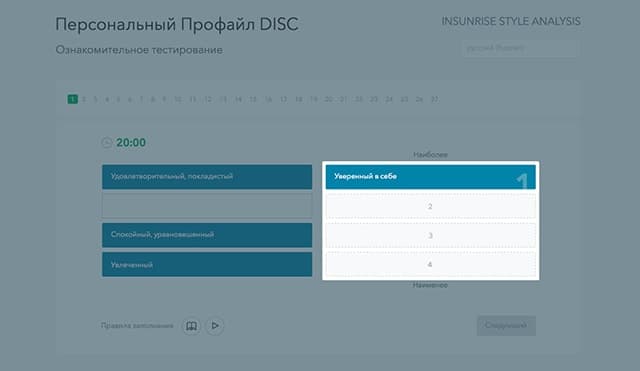Click the 'Уверенный в себе' ranked card

pos(431,177)
